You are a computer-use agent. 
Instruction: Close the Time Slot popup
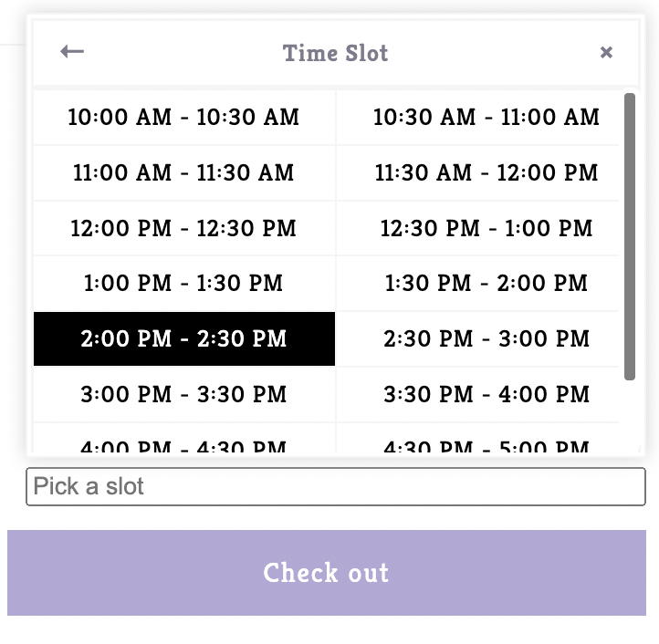point(606,53)
